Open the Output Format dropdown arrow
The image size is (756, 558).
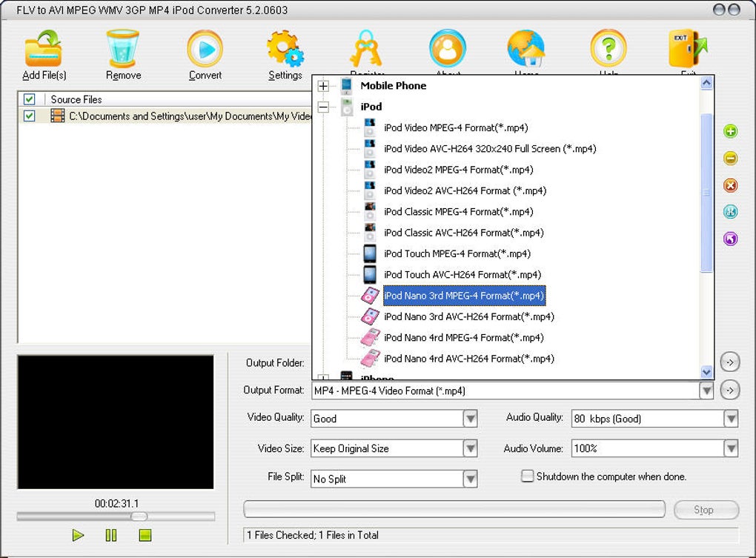click(x=706, y=391)
